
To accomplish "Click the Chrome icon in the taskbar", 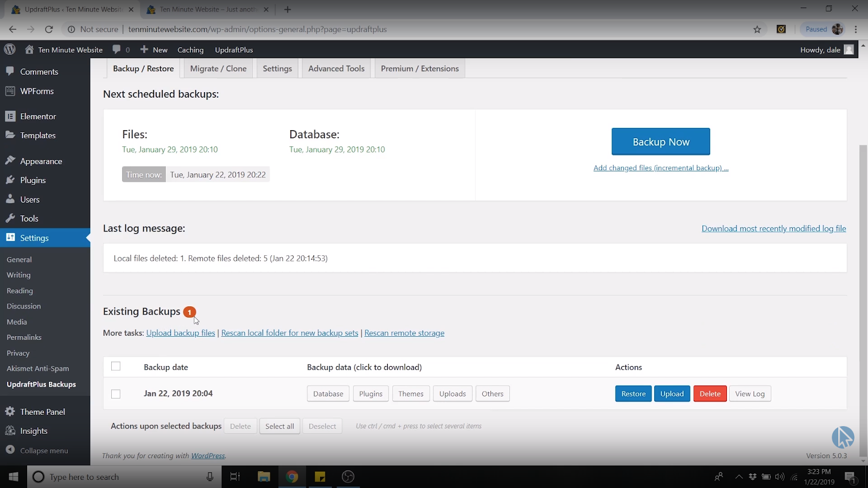I will tap(292, 477).
